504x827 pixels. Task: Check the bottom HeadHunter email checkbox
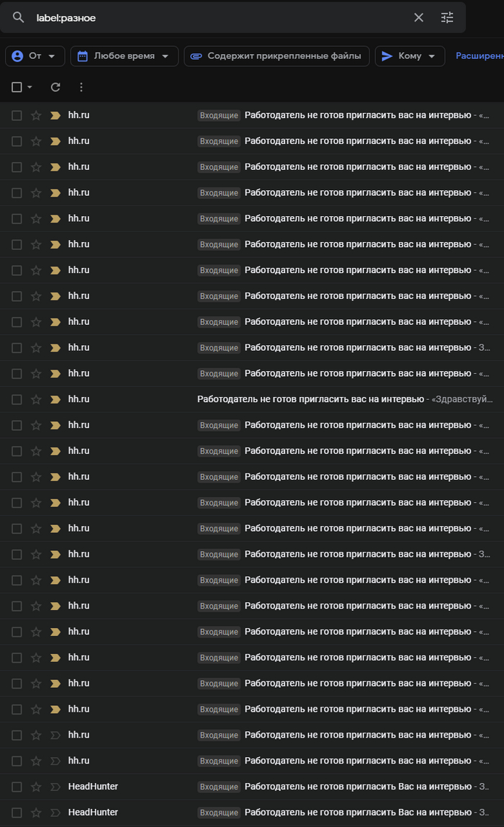tap(17, 813)
